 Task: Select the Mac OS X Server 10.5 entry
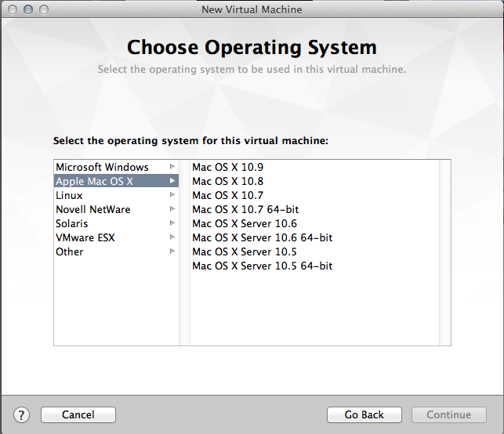pos(314,251)
